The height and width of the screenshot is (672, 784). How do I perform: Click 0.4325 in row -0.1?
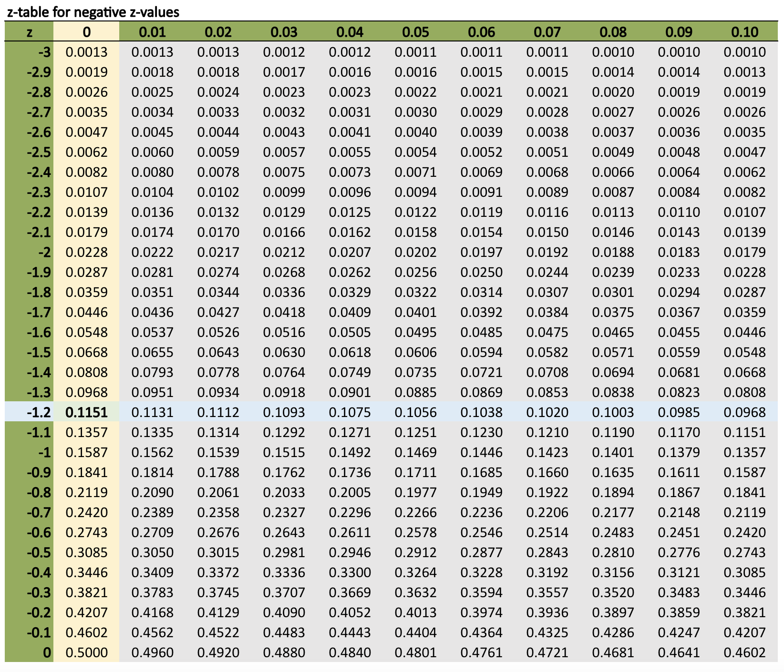[547, 632]
